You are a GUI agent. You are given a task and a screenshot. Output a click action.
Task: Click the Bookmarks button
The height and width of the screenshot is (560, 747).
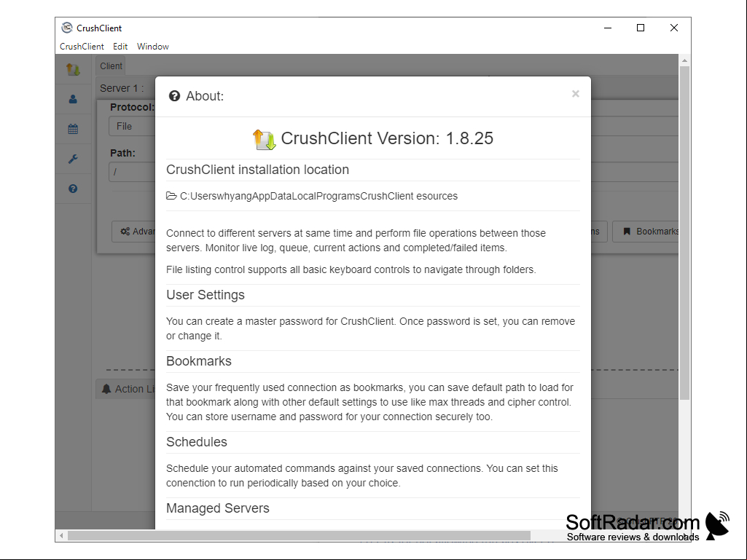(x=646, y=232)
